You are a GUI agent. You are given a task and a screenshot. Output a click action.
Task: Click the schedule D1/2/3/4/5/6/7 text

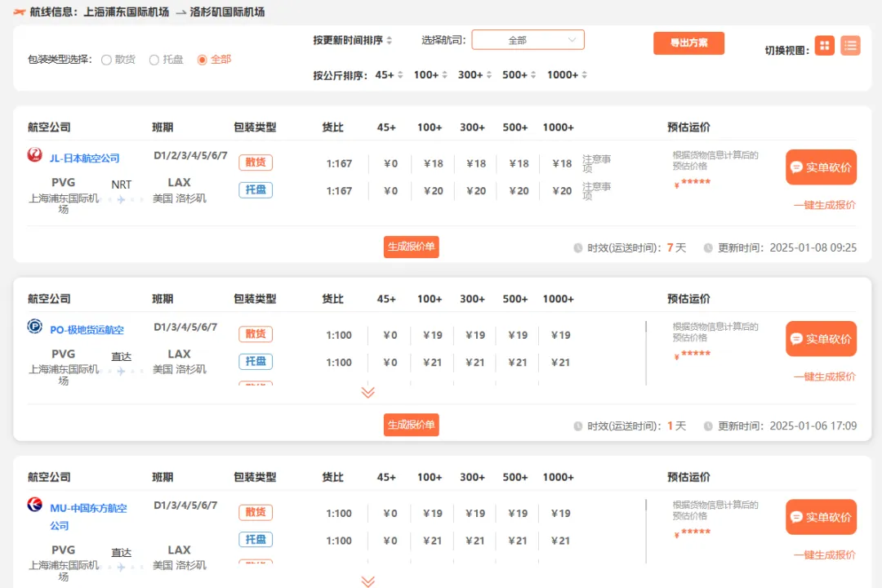(190, 155)
